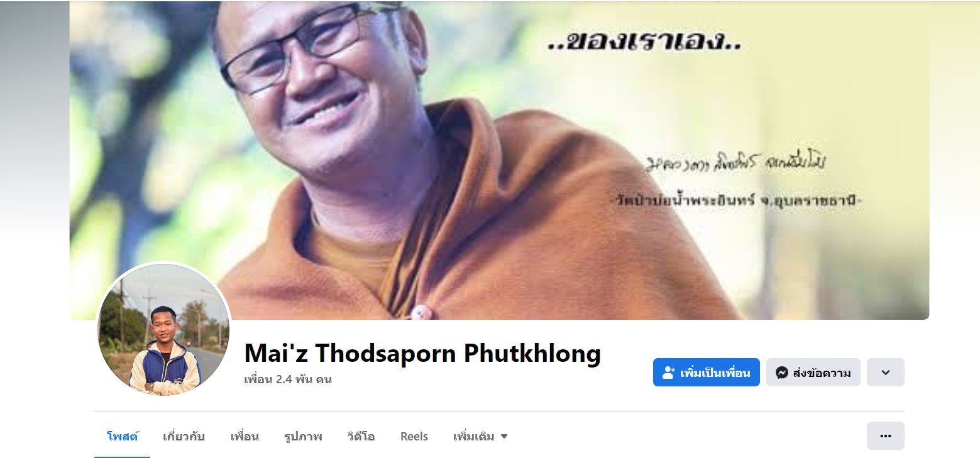
Task: Click the เพื่อน 2.4 พัน คน friends count
Action: [x=288, y=379]
